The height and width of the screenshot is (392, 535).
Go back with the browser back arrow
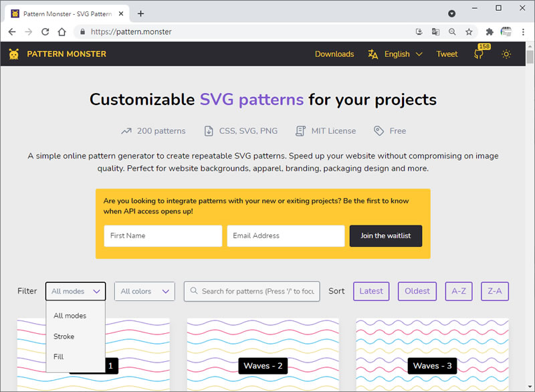click(12, 31)
